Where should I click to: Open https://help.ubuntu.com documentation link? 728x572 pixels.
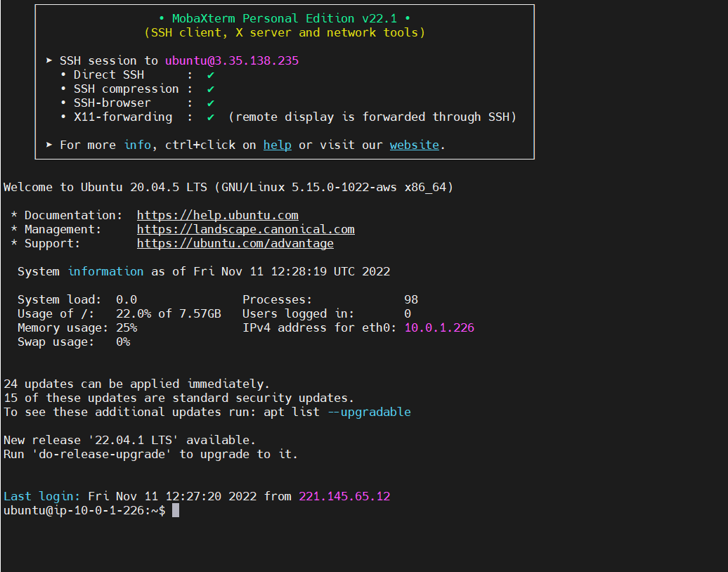[217, 216]
